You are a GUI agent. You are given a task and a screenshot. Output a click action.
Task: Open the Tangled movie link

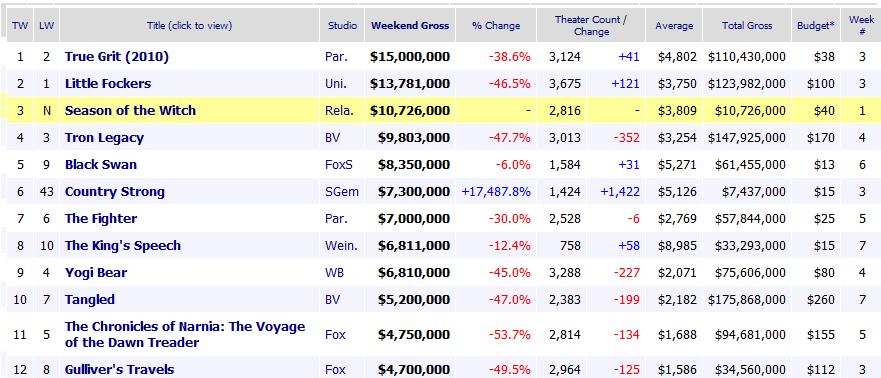pyautogui.click(x=89, y=299)
